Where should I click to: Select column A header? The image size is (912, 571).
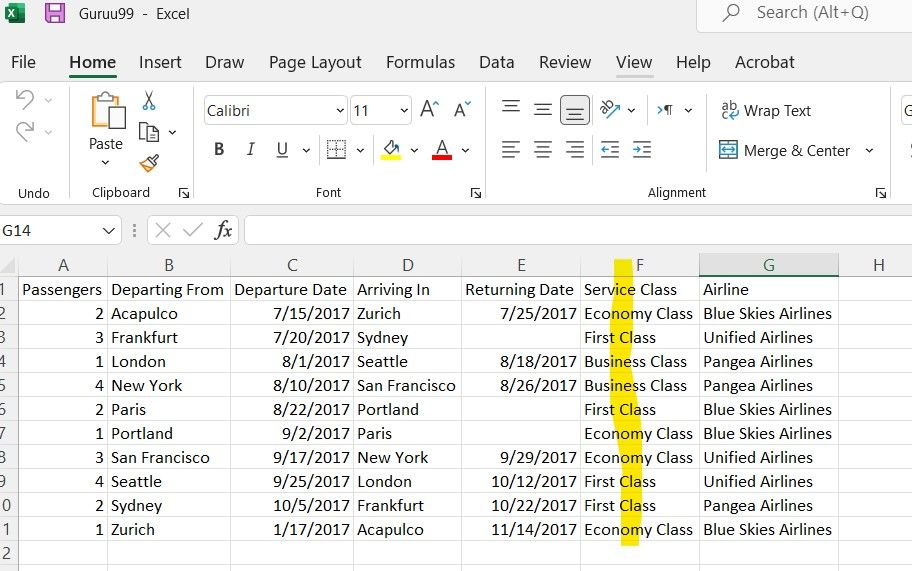tap(63, 265)
